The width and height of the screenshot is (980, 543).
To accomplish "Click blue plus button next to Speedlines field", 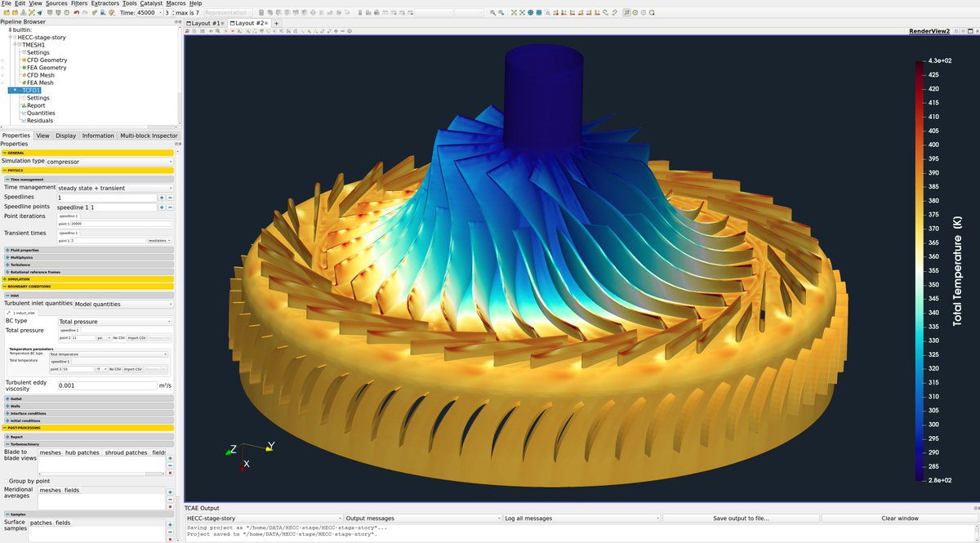I will pyautogui.click(x=162, y=198).
